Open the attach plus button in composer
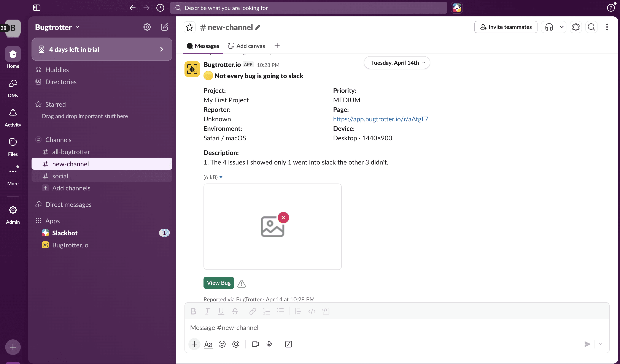 click(x=194, y=344)
